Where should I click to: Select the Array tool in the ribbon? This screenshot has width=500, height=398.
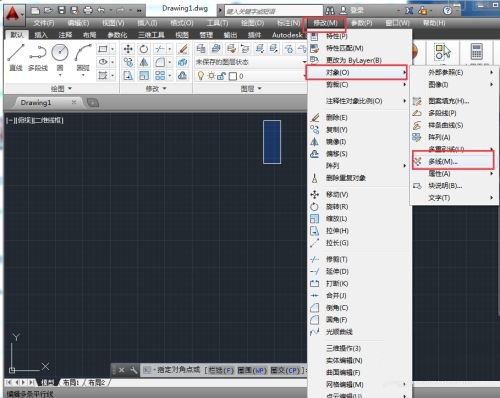point(160,76)
